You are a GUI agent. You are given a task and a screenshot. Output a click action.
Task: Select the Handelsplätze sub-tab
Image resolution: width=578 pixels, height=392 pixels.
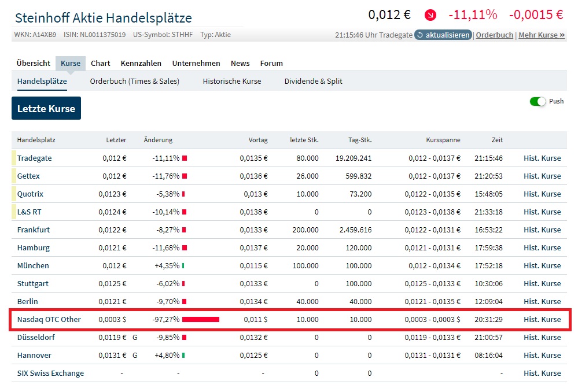[x=42, y=82]
